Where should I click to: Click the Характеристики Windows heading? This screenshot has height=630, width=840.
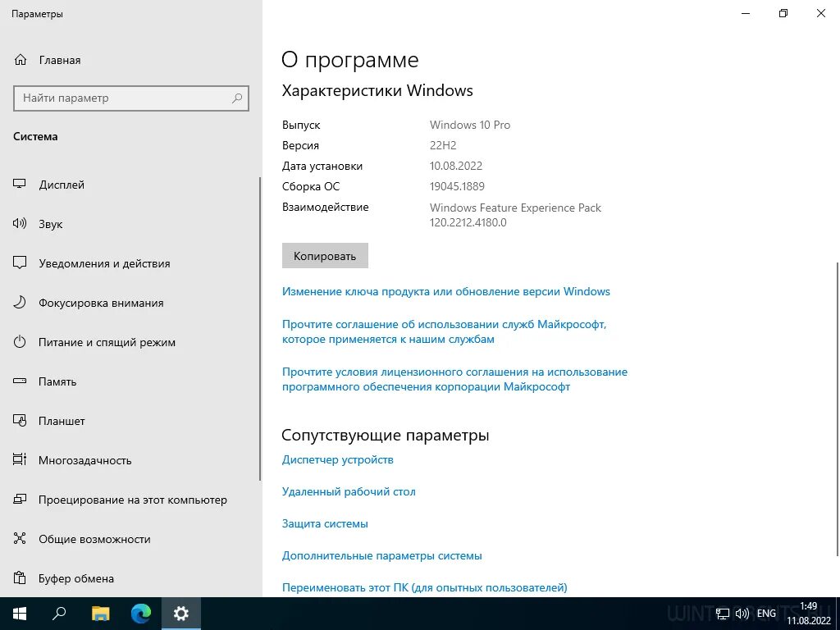coord(377,90)
